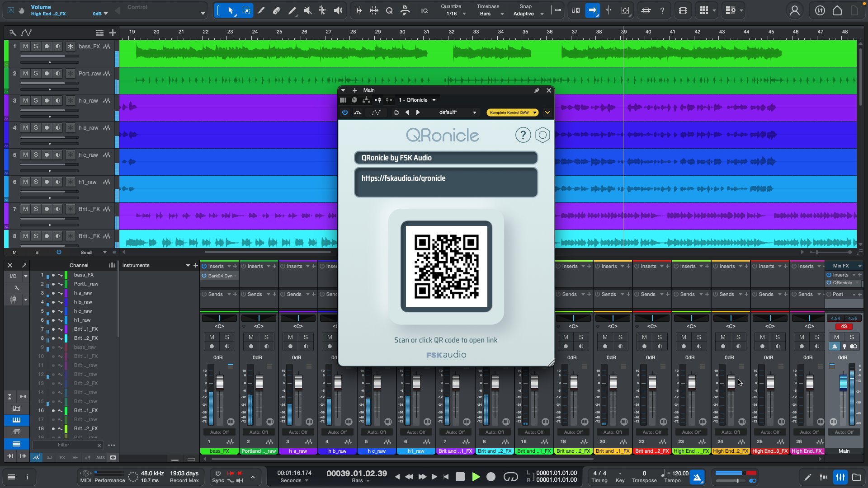The width and height of the screenshot is (868, 488).
Task: Select the Bend tool
Action: pos(322,10)
